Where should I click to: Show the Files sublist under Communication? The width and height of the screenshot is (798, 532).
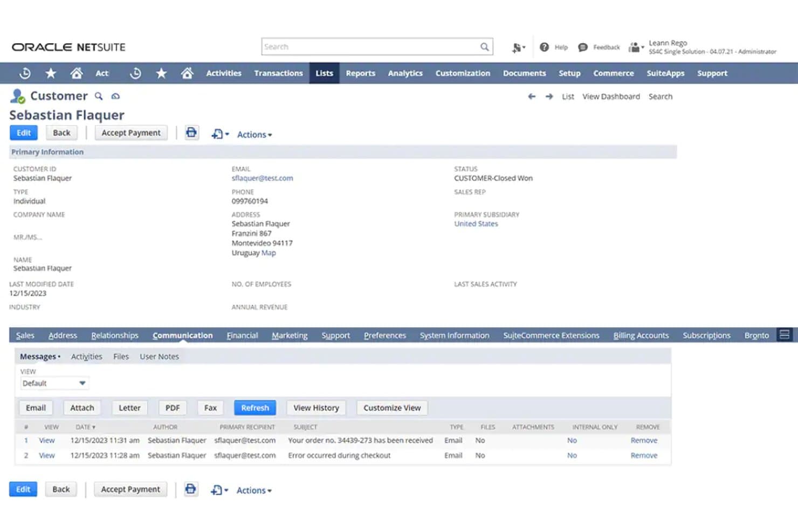click(121, 356)
